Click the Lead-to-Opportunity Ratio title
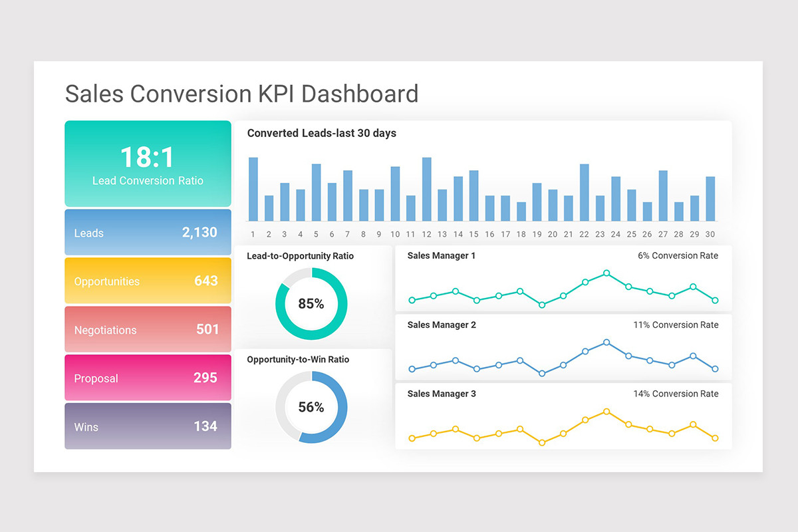This screenshot has width=798, height=532. tap(301, 256)
